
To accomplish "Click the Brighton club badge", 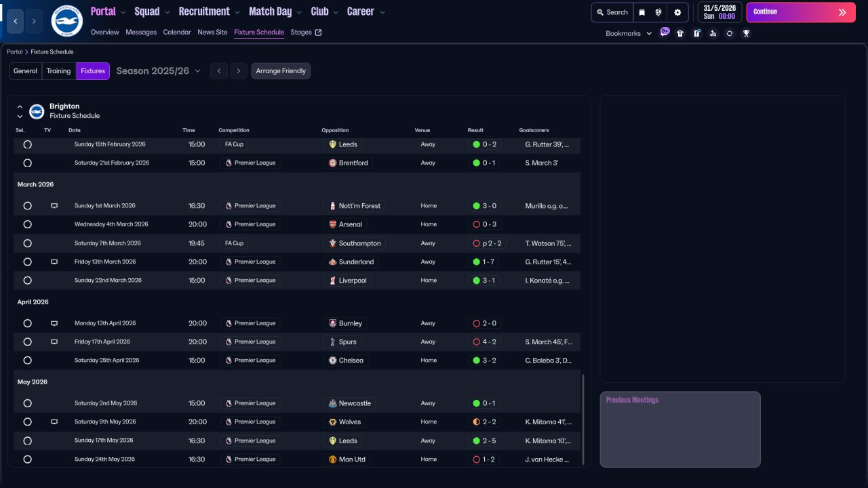I will (66, 21).
